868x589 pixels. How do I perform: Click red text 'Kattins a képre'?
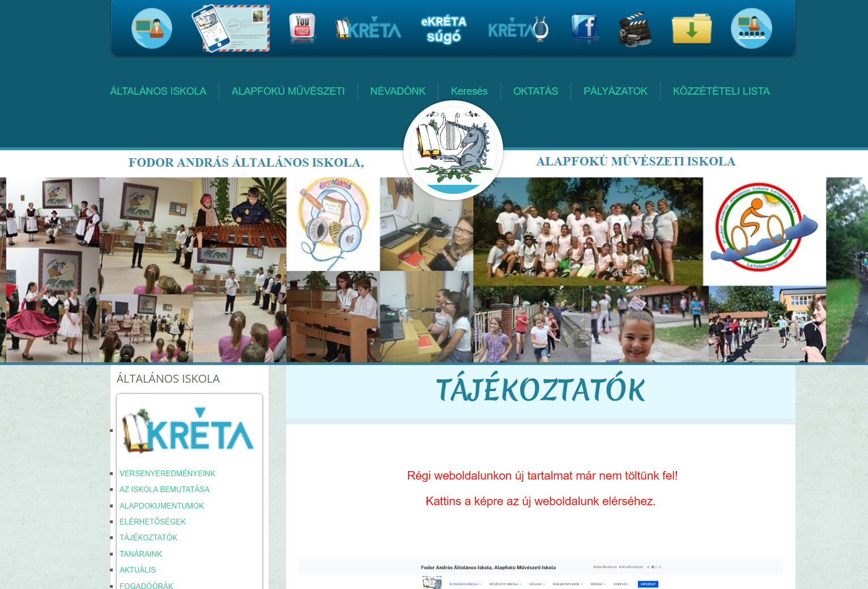click(x=541, y=501)
